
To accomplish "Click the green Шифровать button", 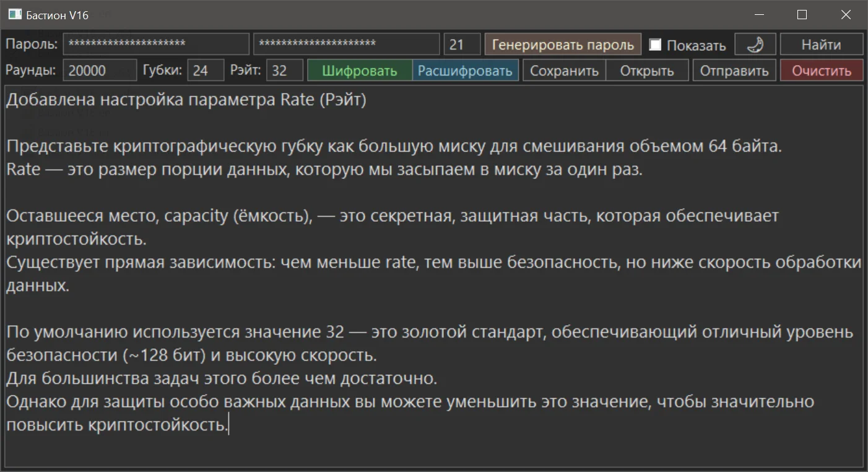I will 360,70.
